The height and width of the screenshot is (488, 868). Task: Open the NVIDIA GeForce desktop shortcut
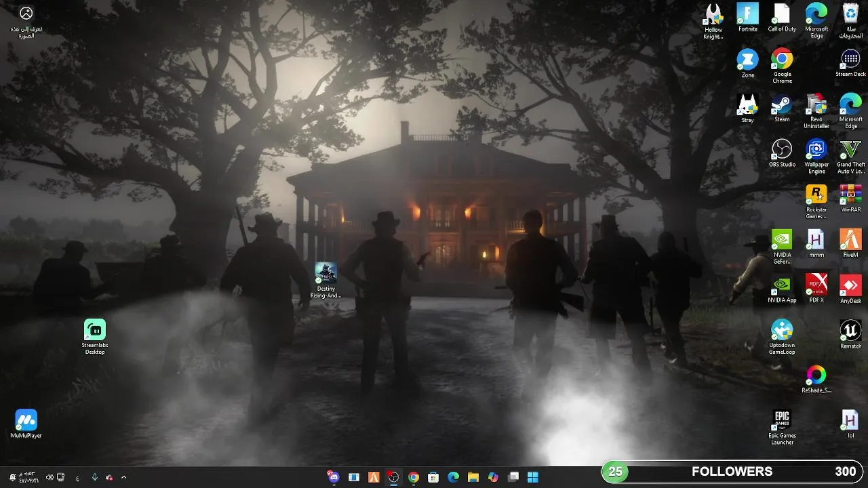(x=782, y=247)
